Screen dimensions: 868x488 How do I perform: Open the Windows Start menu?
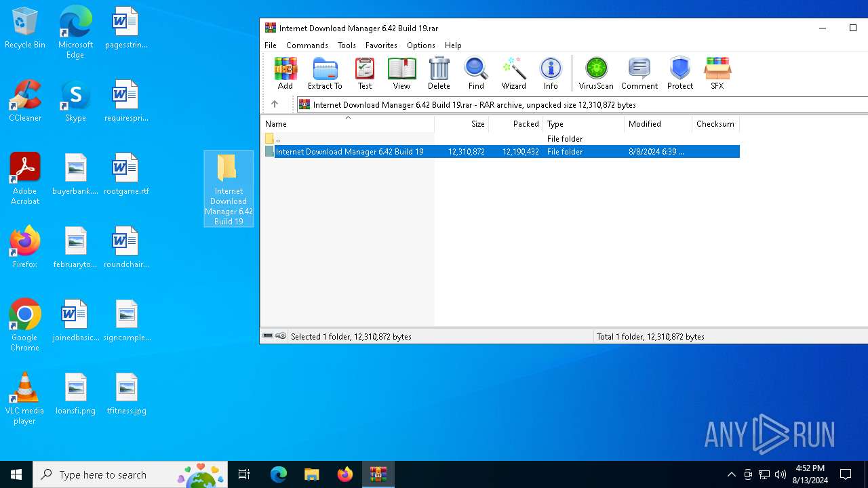pyautogui.click(x=16, y=474)
